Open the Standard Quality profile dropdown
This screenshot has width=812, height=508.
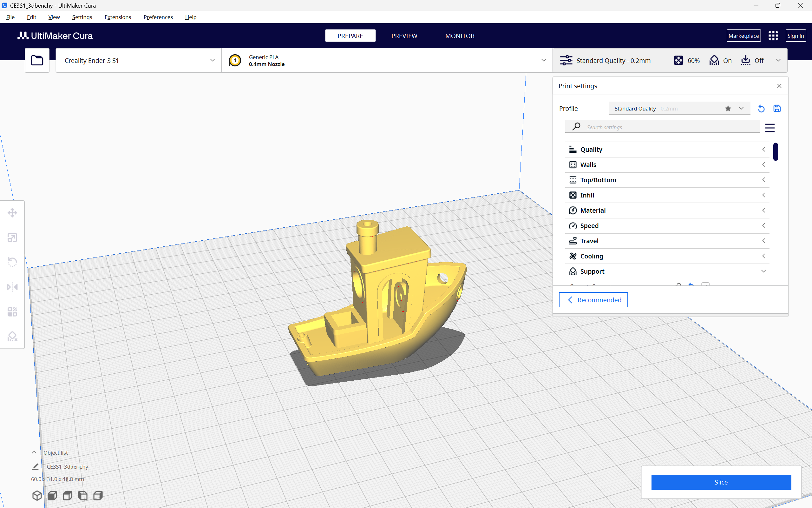(679, 109)
